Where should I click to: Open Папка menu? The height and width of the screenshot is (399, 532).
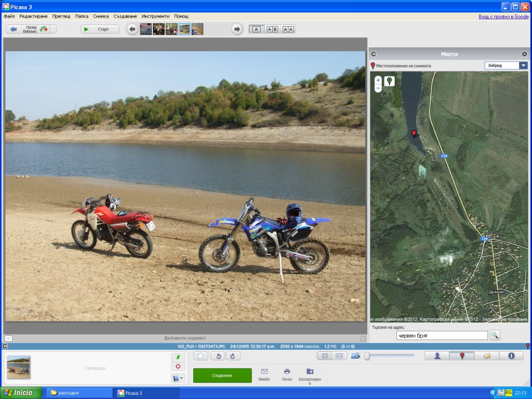[82, 16]
